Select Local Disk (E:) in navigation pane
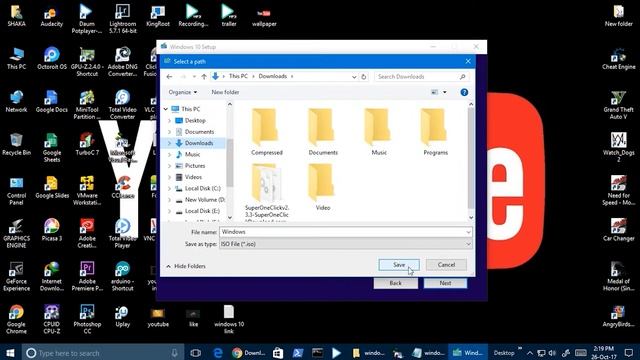Image resolution: width=640 pixels, height=360 pixels. pyautogui.click(x=202, y=211)
